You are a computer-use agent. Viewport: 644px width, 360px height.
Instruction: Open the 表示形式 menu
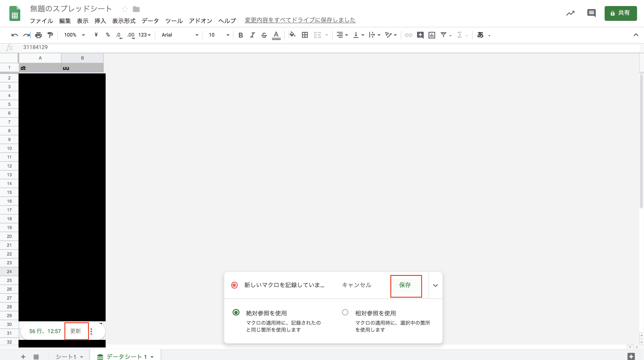click(124, 21)
